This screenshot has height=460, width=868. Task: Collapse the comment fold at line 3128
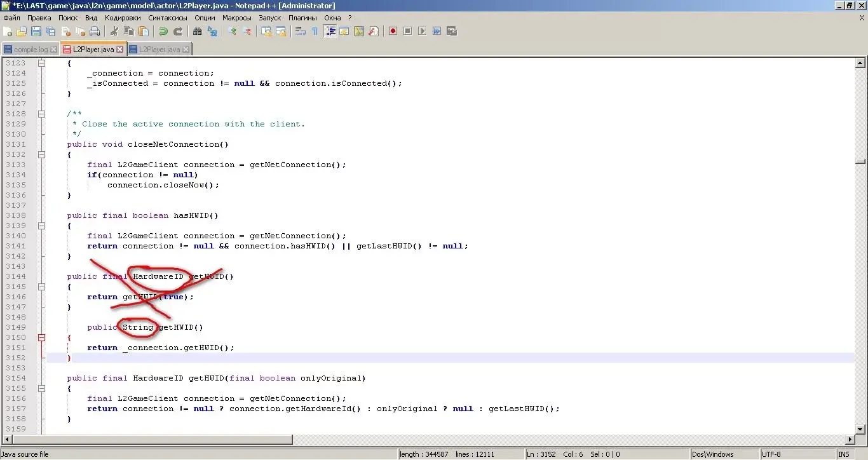[x=41, y=114]
